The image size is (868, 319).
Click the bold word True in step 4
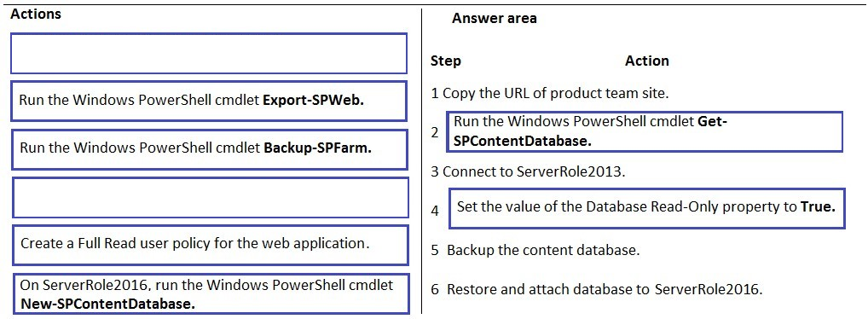tap(818, 207)
